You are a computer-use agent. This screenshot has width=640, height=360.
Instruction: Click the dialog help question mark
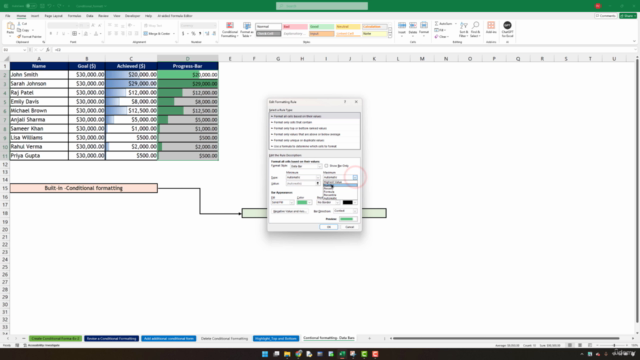345,102
